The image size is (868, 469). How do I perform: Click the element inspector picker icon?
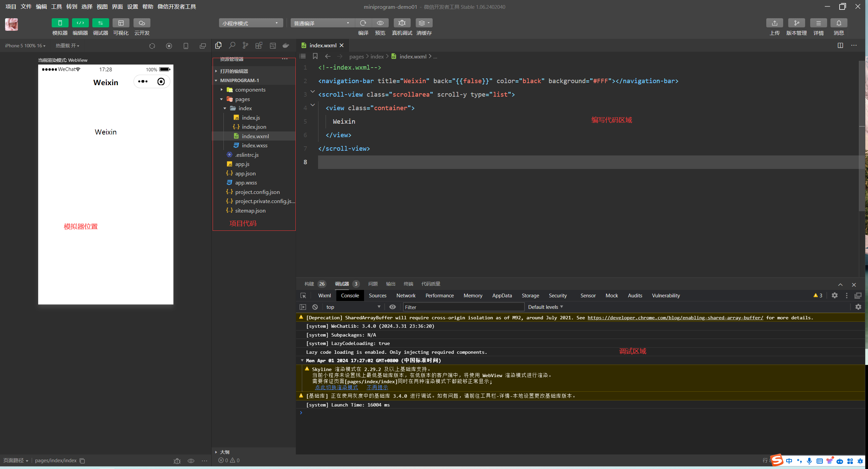click(303, 295)
